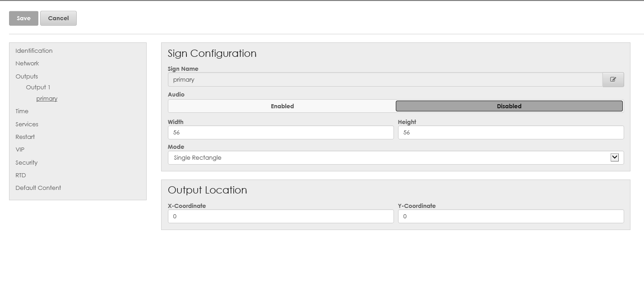Image resolution: width=644 pixels, height=281 pixels.
Task: Go to the Restart page
Action: pos(25,137)
